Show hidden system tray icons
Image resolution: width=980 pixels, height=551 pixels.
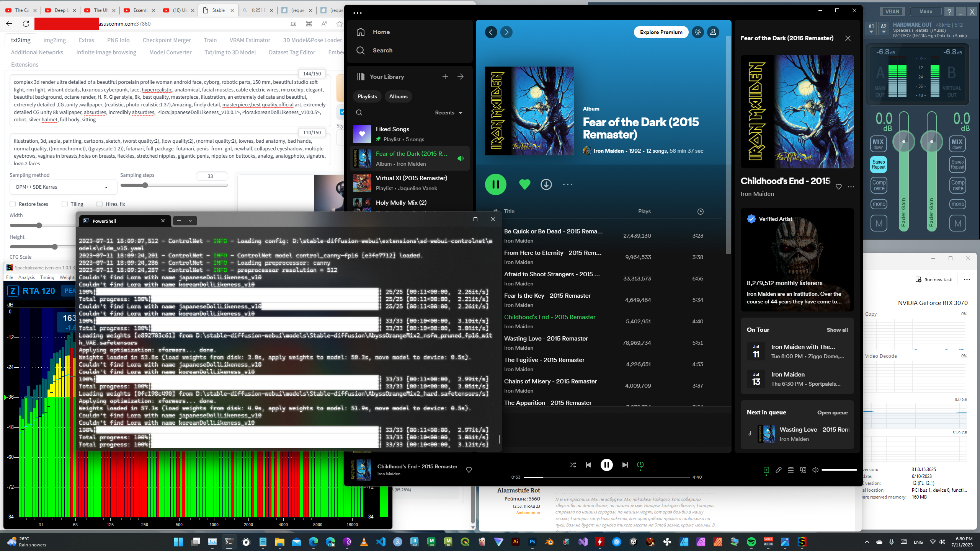pos(867,542)
